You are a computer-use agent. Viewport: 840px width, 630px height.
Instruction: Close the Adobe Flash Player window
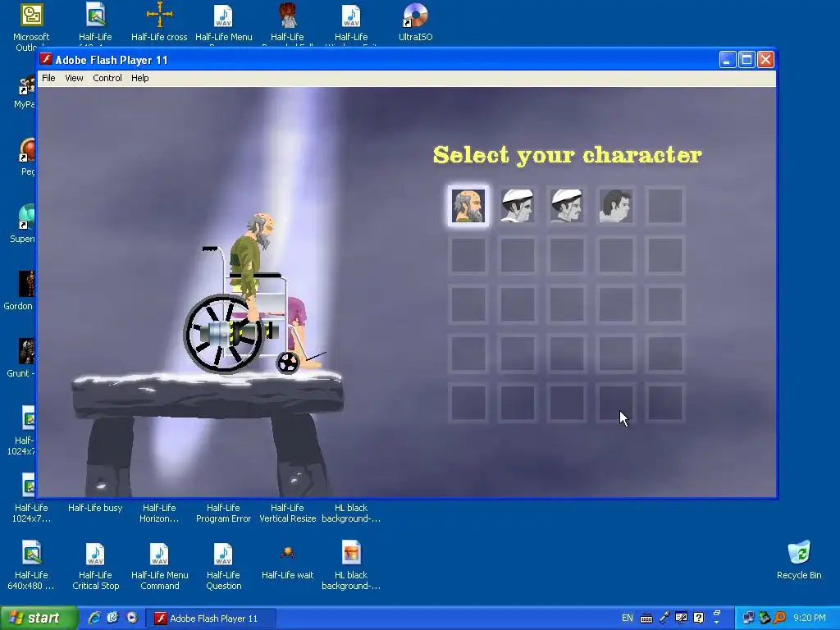(765, 59)
